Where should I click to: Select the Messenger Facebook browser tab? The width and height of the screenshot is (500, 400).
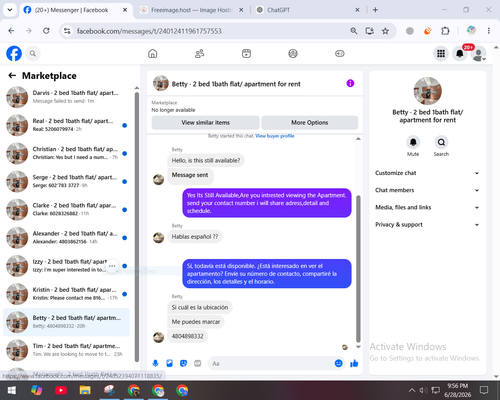point(75,10)
